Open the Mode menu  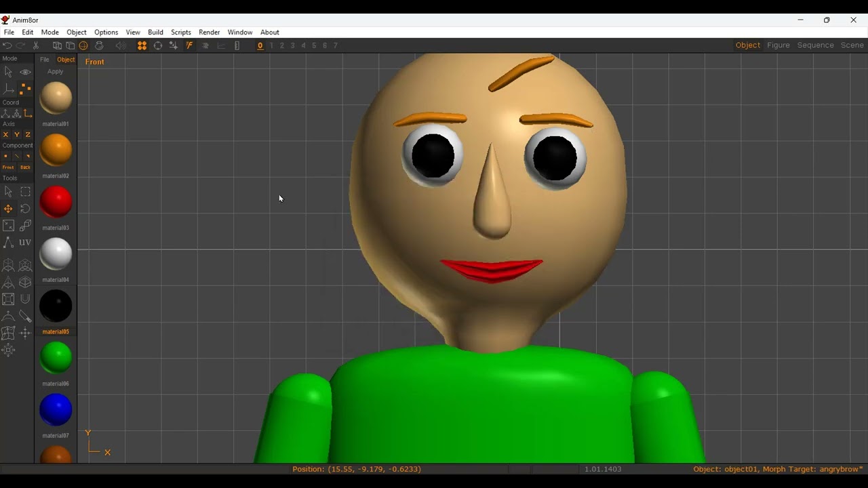[x=50, y=32]
